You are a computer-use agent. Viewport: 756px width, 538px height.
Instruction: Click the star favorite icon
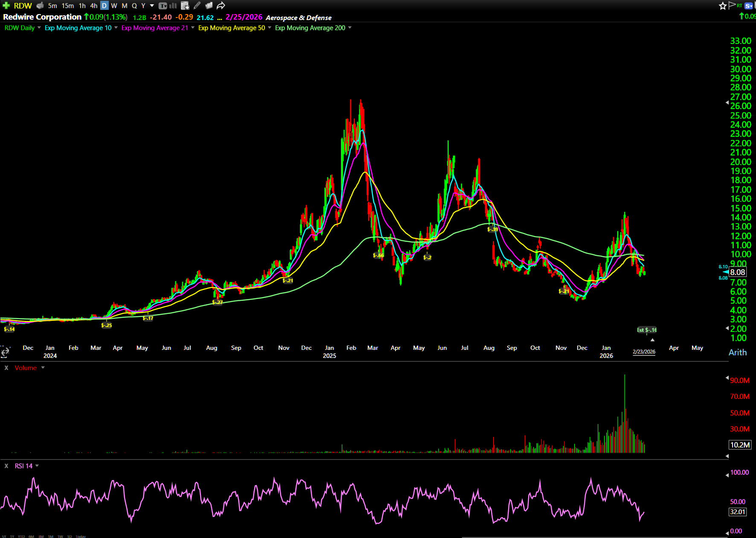(x=722, y=6)
